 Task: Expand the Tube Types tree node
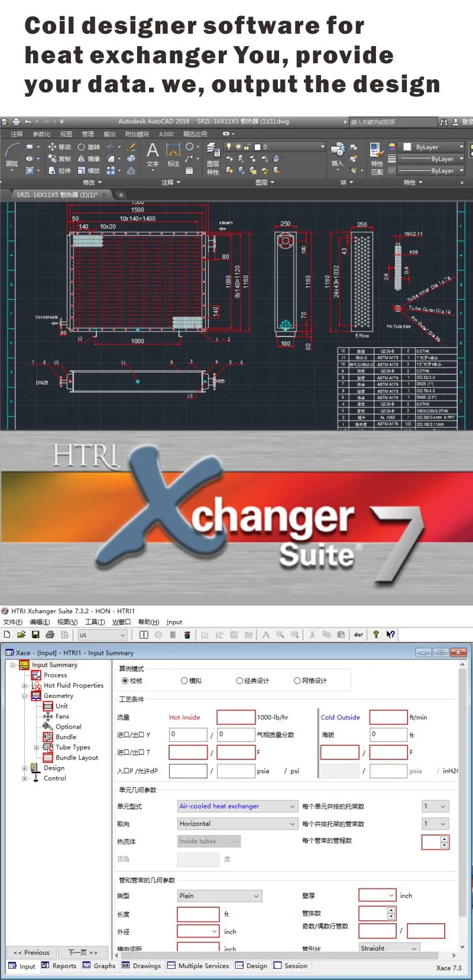point(36,748)
